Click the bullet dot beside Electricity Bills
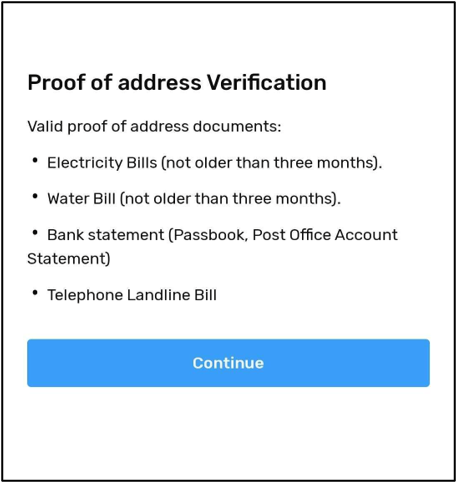Viewport: 457px width, 482px height. click(x=35, y=161)
